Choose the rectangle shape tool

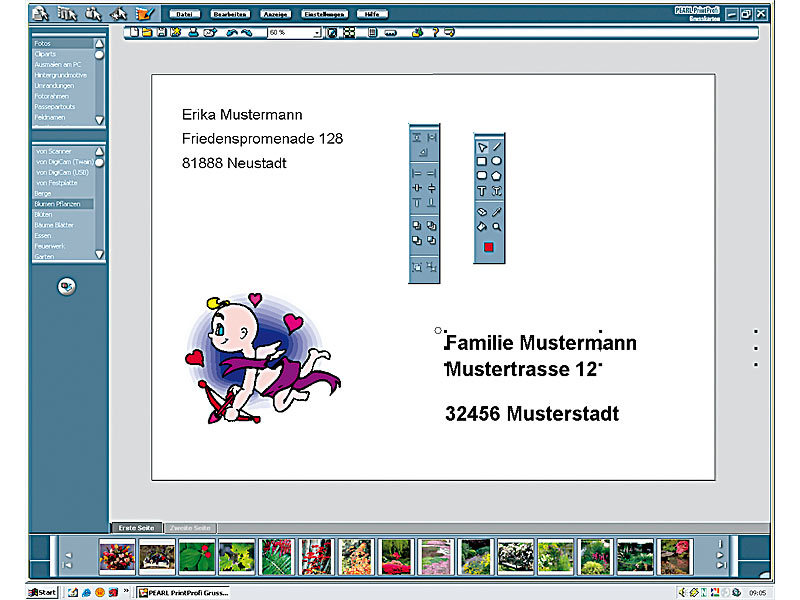(x=482, y=160)
